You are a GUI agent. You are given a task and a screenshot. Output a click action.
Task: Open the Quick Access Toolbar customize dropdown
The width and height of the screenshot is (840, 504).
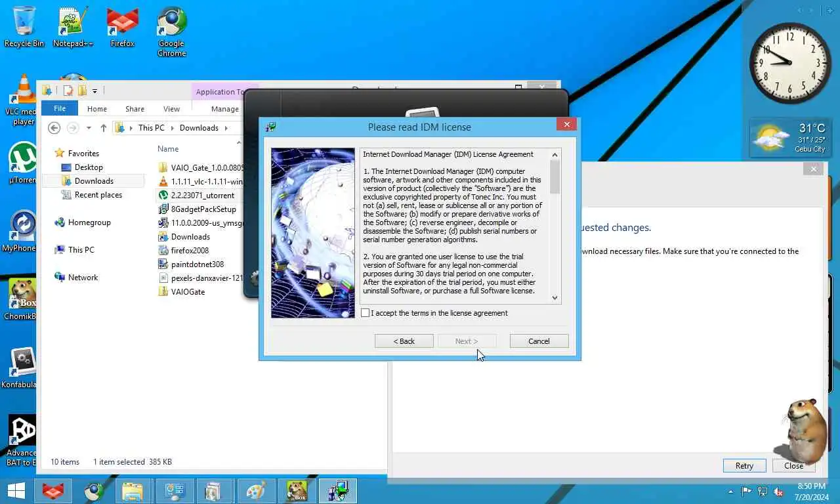pyautogui.click(x=94, y=91)
